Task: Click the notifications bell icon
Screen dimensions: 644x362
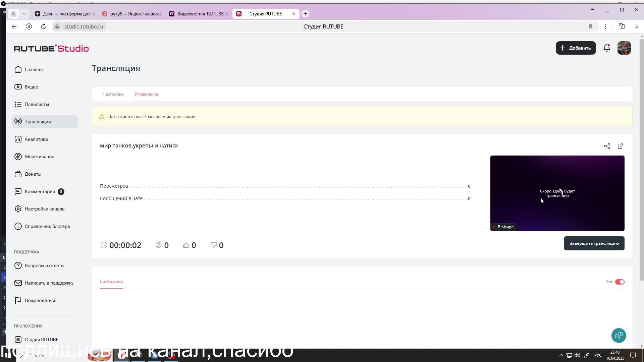Action: (x=606, y=48)
